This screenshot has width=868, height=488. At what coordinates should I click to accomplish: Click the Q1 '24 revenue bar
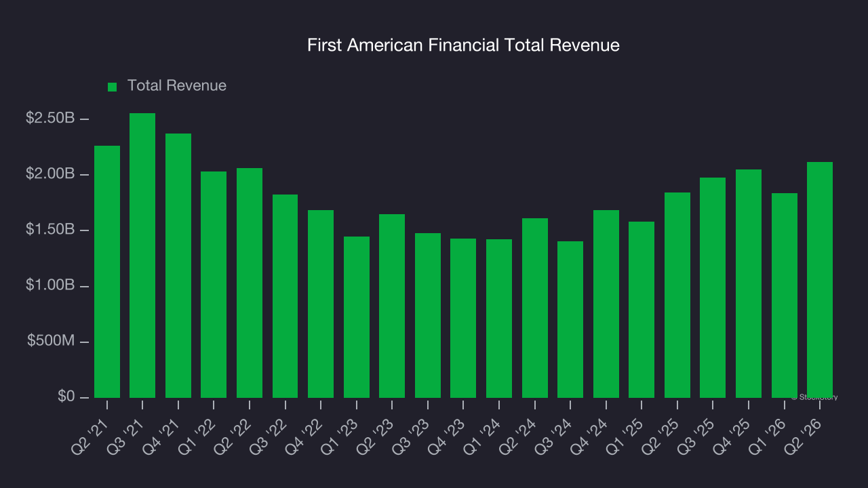499,319
